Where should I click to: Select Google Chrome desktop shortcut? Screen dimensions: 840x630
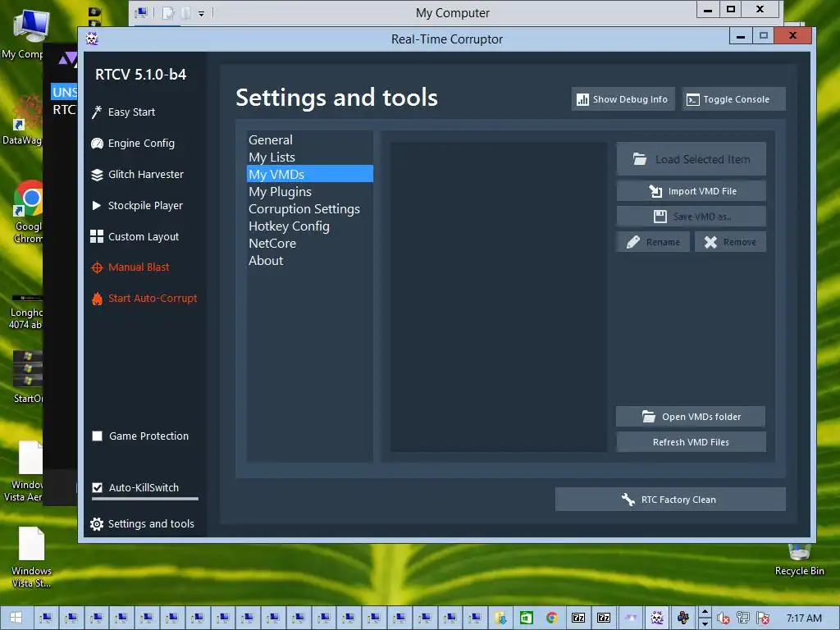coord(28,212)
